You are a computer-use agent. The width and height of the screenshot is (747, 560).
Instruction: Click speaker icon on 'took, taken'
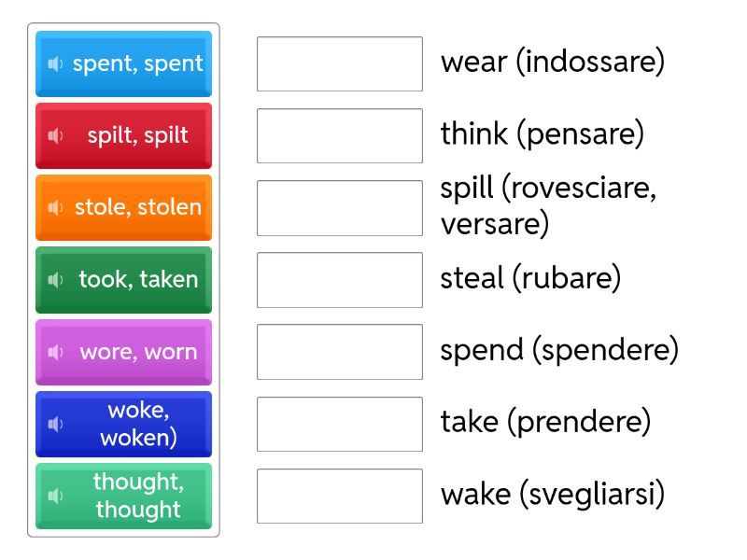(x=55, y=279)
